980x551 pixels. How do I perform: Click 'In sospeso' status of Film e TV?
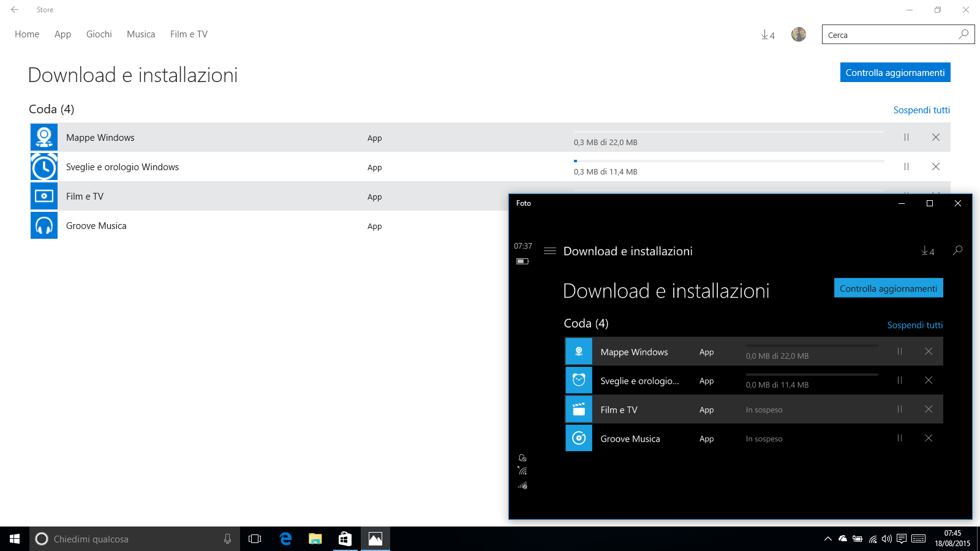point(764,410)
